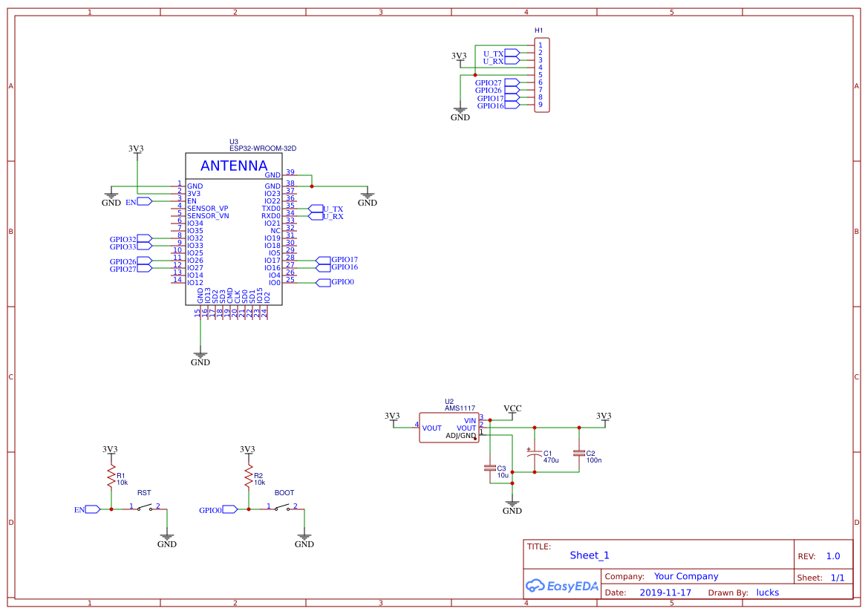
Task: Click the ANTENNA label on the ESP32 module
Action: (234, 166)
